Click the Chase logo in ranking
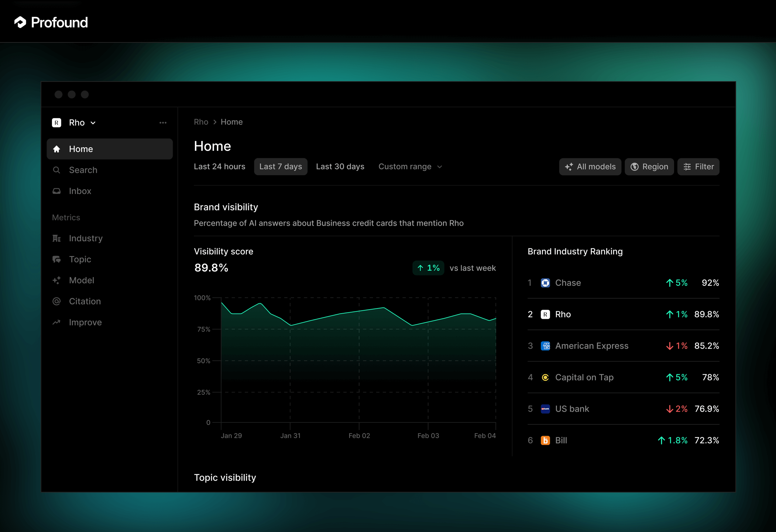Viewport: 776px width, 532px height. 545,283
